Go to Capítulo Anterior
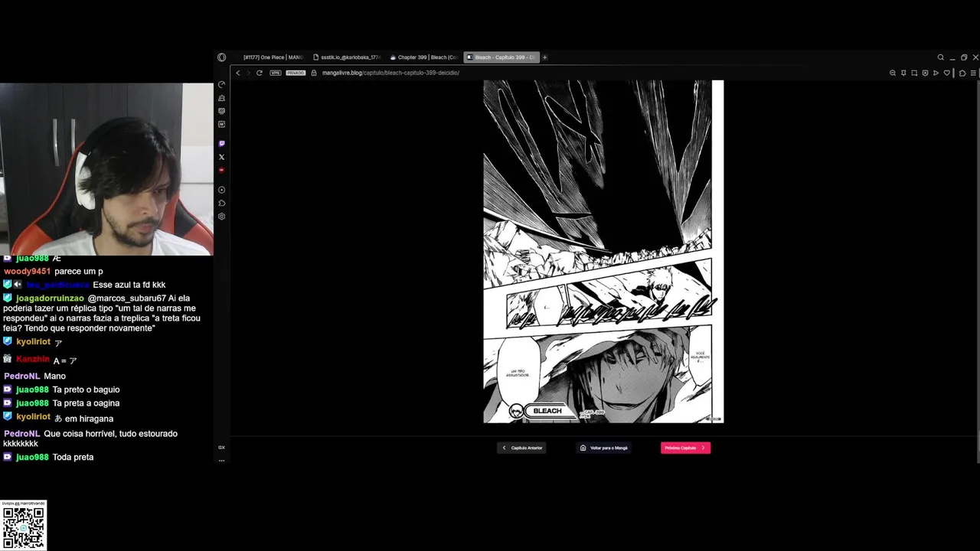This screenshot has width=980, height=551. tap(521, 448)
